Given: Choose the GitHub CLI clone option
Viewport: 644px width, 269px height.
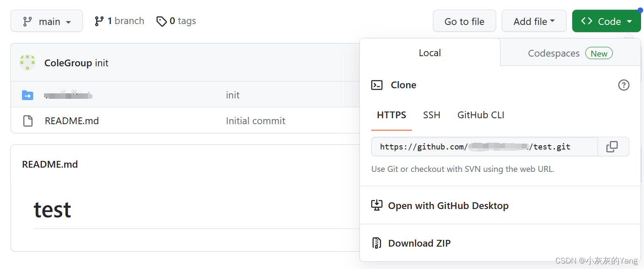Looking at the screenshot, I should [x=481, y=115].
